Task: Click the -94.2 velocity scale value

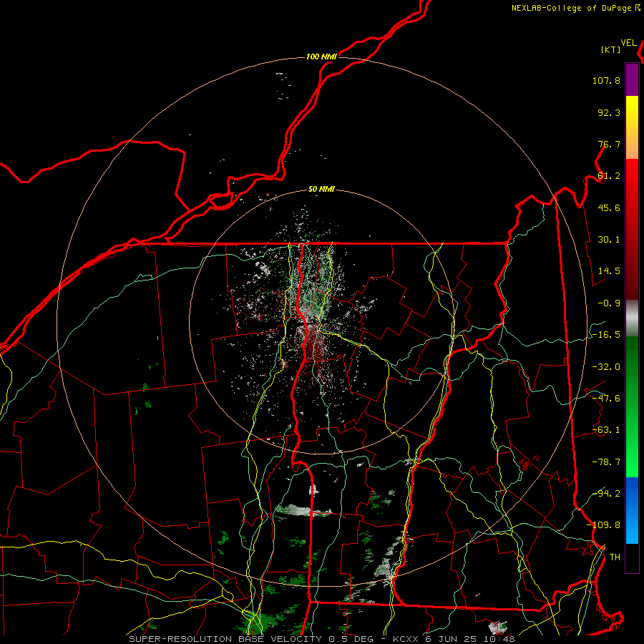Action: [606, 494]
